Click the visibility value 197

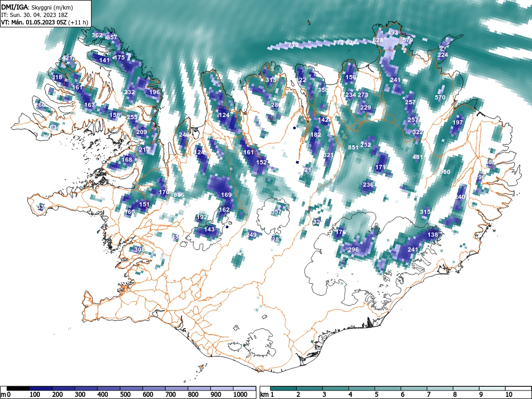tap(458, 122)
